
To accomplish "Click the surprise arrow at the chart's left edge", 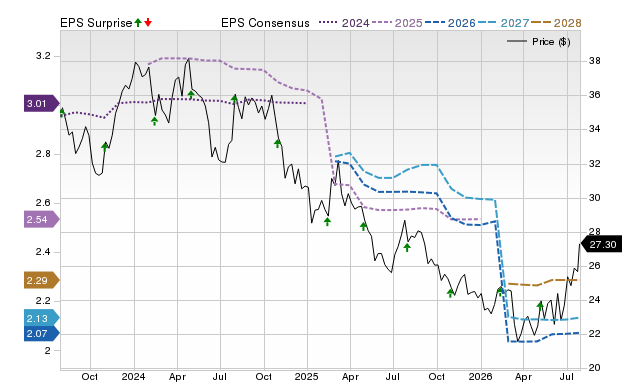I will click(62, 112).
